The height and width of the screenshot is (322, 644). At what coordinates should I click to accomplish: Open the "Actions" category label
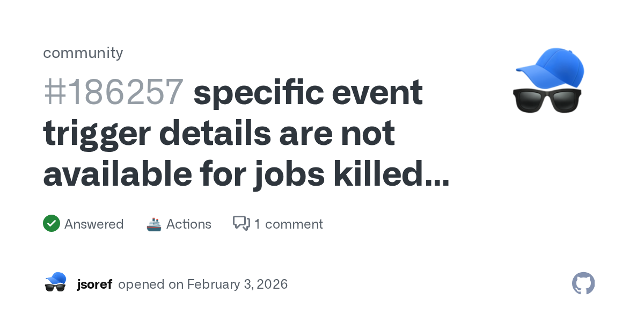[189, 224]
